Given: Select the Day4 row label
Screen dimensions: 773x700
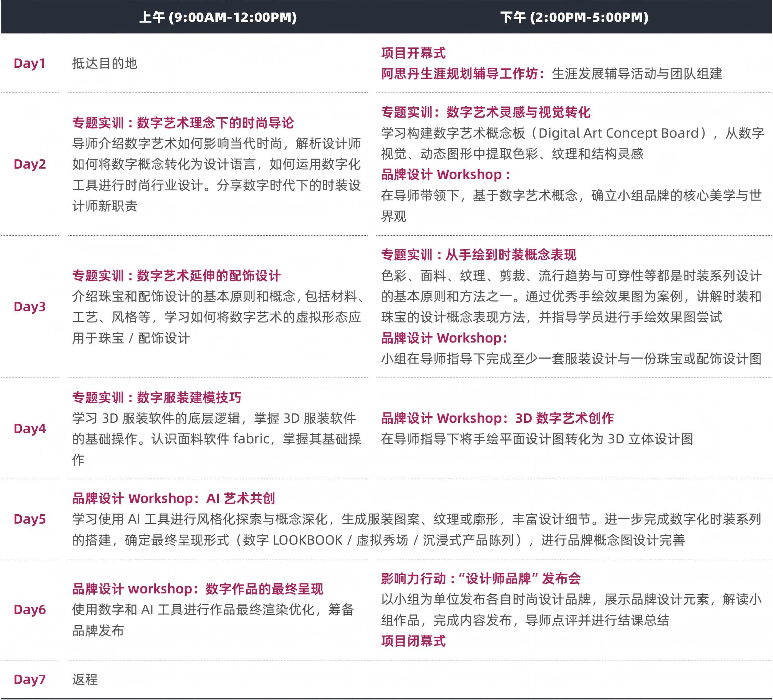Looking at the screenshot, I should pos(30,428).
